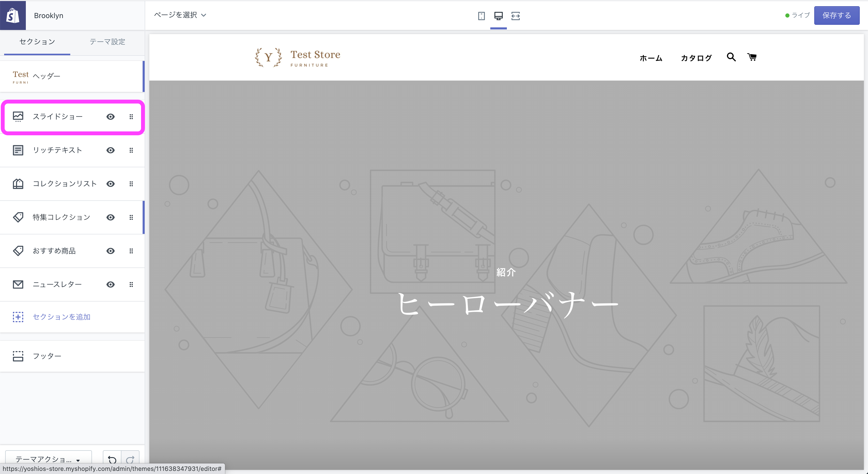The width and height of the screenshot is (868, 474).
Task: Select the desktop preview icon
Action: point(499,16)
